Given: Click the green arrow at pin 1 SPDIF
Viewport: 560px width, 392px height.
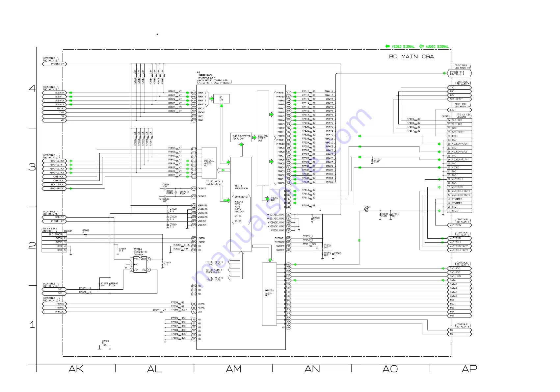Looking at the screenshot, I should (x=439, y=211).
